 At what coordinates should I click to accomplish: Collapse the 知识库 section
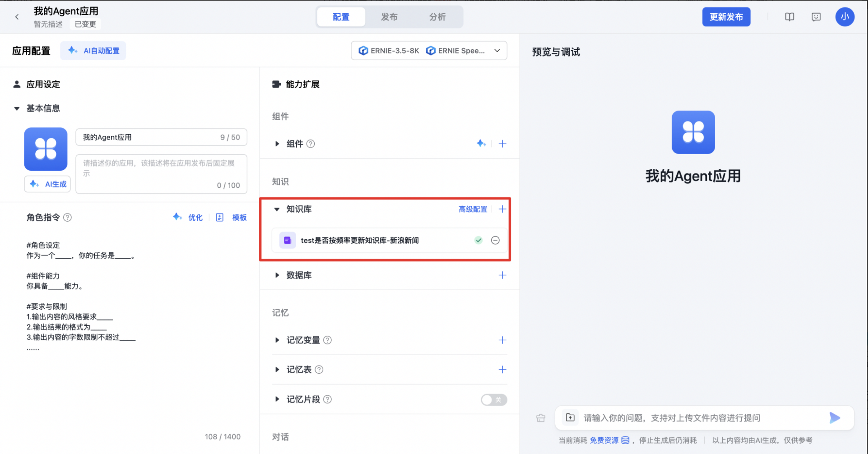(x=277, y=209)
